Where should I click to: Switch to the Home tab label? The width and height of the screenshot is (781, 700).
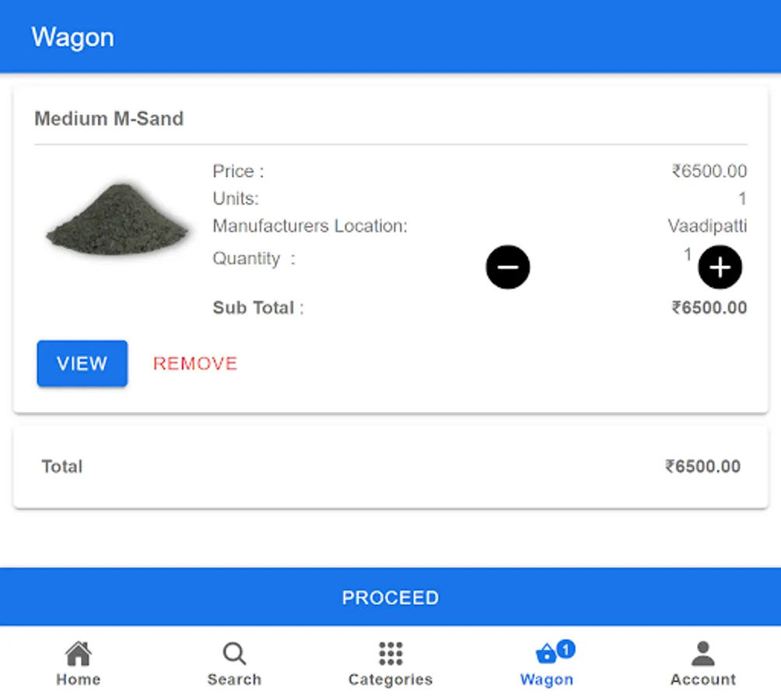(x=79, y=680)
